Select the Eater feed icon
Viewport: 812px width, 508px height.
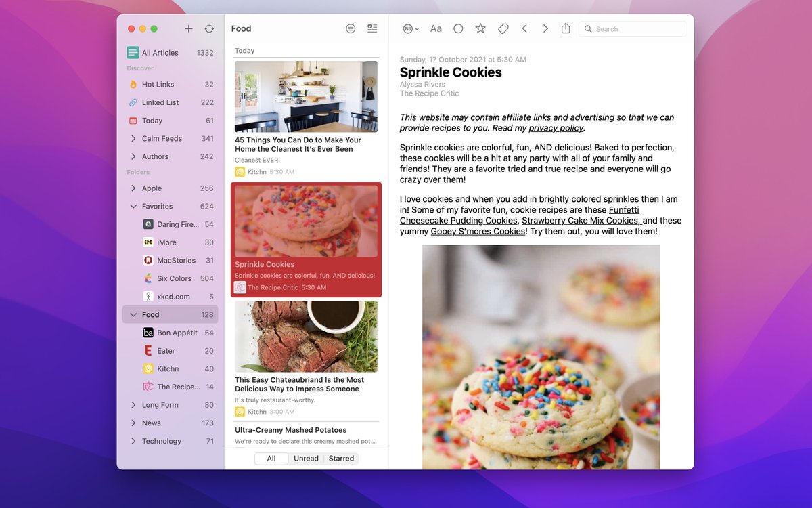point(148,351)
